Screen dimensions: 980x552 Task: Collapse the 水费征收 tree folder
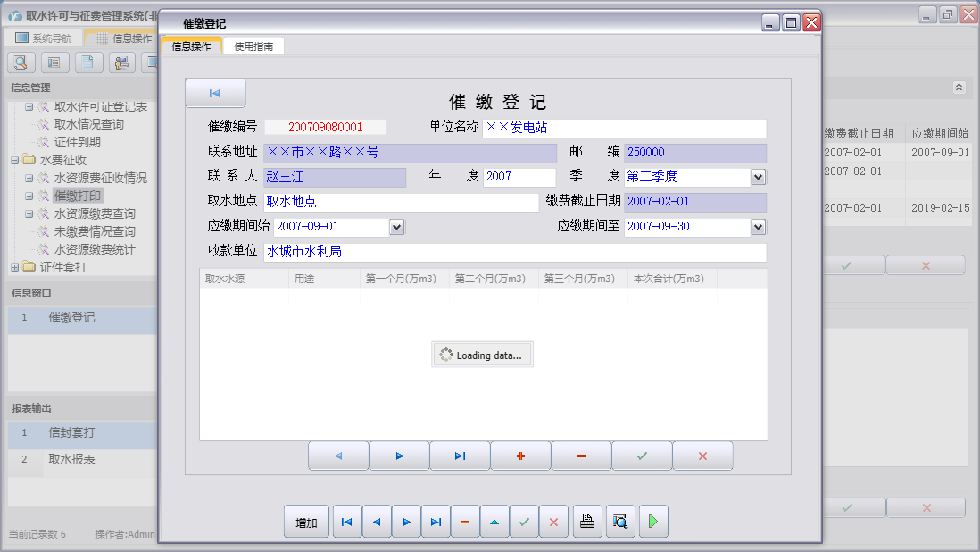[x=15, y=160]
